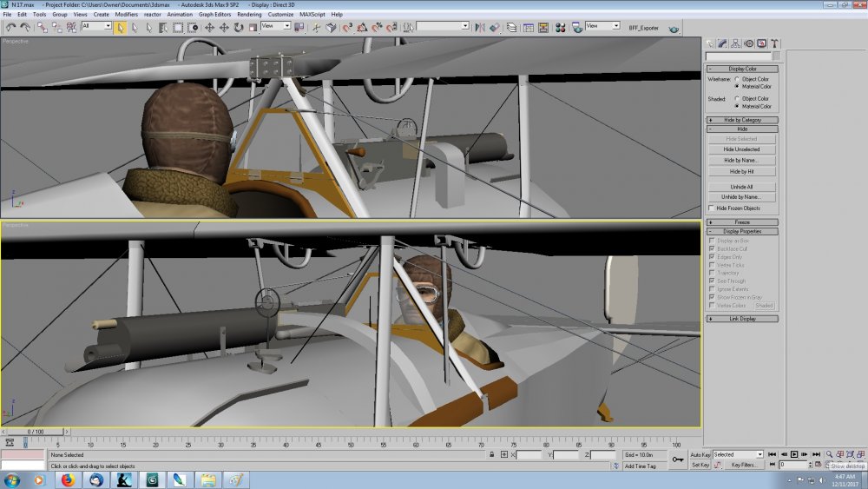Viewport: 868px width, 489px height.
Task: Click the Unhide All button
Action: coord(742,187)
